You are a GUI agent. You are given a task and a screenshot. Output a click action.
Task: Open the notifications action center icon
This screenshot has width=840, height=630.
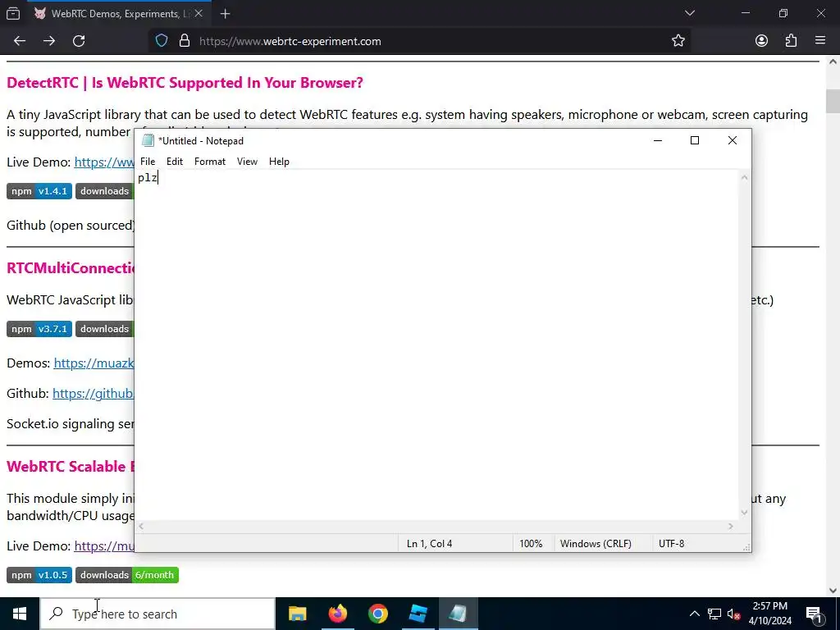814,614
